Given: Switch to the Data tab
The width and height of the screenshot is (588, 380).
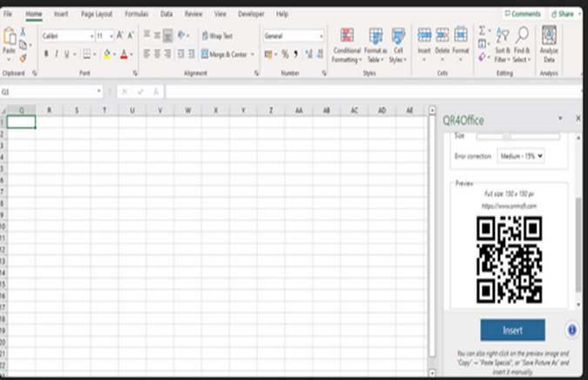Looking at the screenshot, I should click(x=166, y=14).
